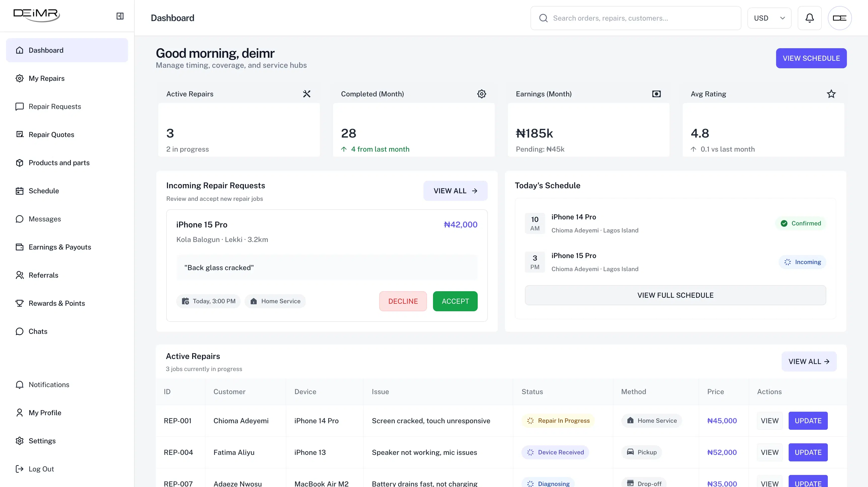
Task: Open My Profile in sidebar
Action: pos(67,412)
